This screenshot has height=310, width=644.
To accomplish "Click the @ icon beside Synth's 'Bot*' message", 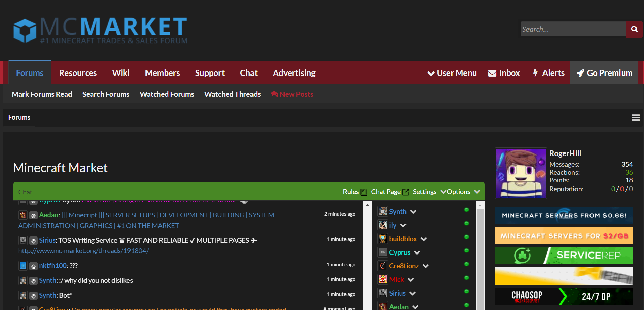I will 33,296.
